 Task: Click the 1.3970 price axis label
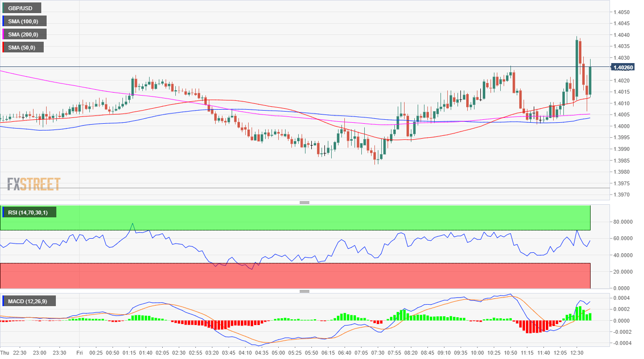622,195
